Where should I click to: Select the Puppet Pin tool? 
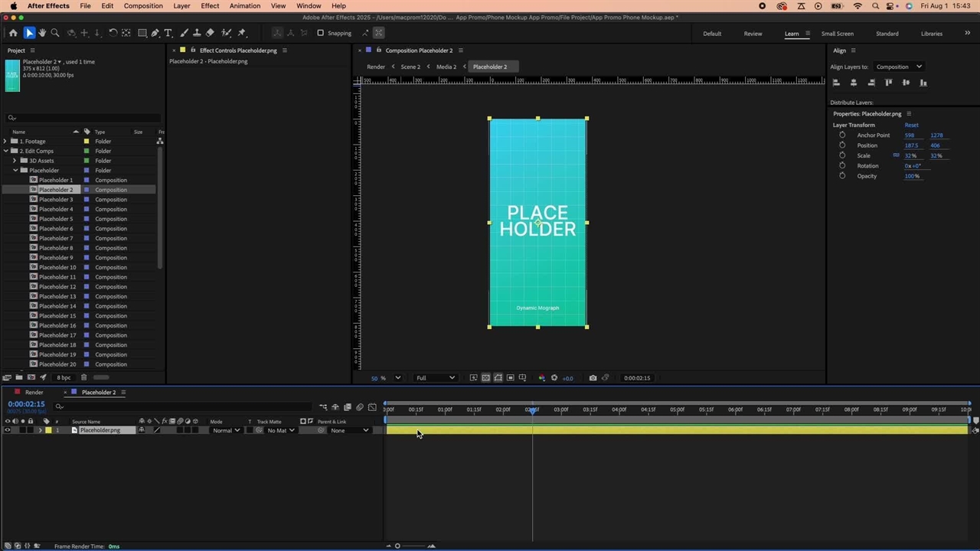click(242, 33)
